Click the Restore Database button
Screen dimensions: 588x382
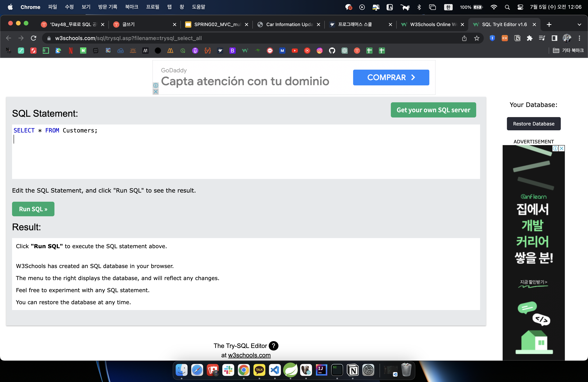tap(533, 124)
